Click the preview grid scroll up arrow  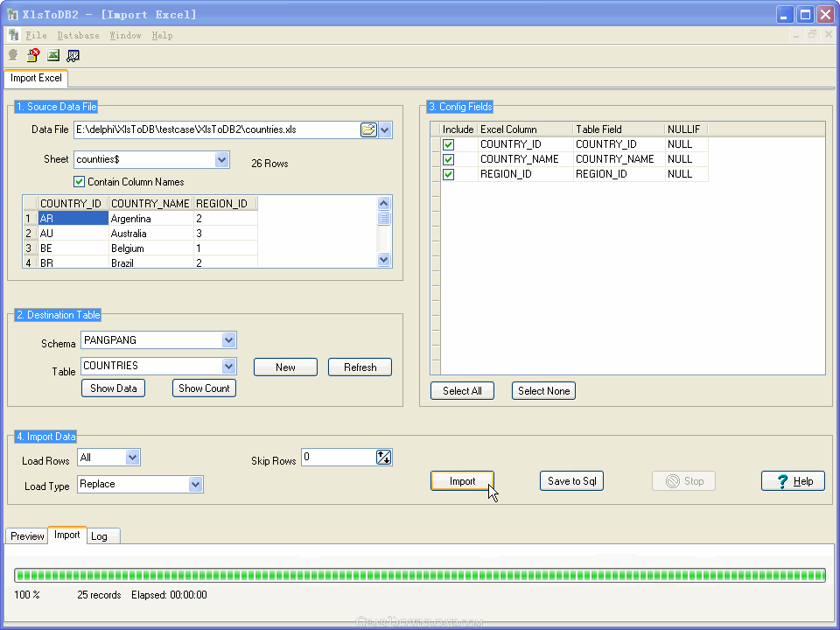pos(383,203)
